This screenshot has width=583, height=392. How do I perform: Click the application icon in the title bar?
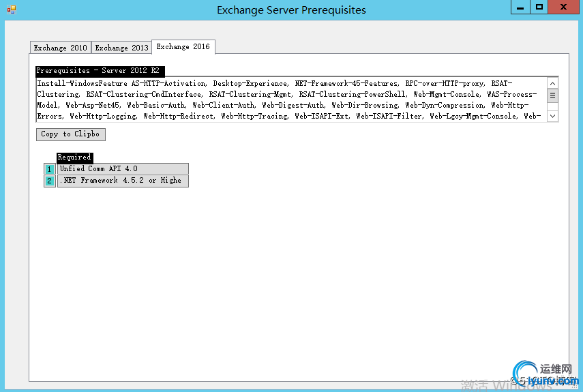click(12, 10)
